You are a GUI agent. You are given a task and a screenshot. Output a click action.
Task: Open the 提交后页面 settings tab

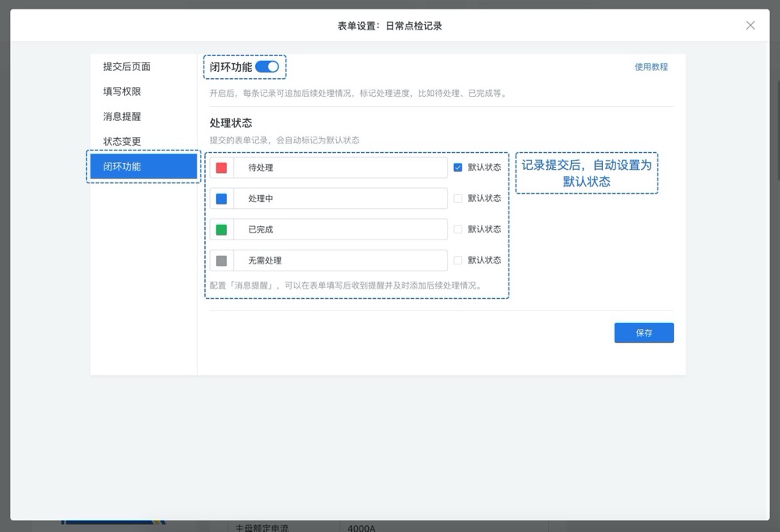coord(126,67)
